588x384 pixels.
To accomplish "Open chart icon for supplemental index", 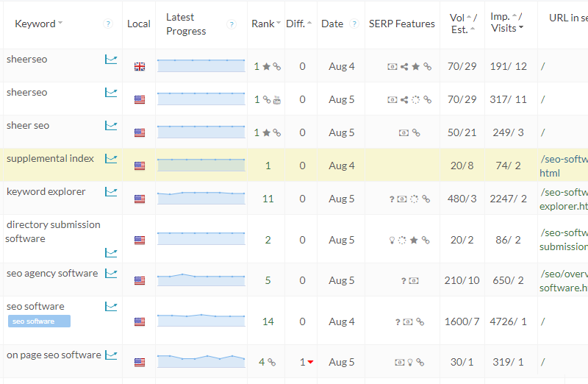I will pos(111,158).
